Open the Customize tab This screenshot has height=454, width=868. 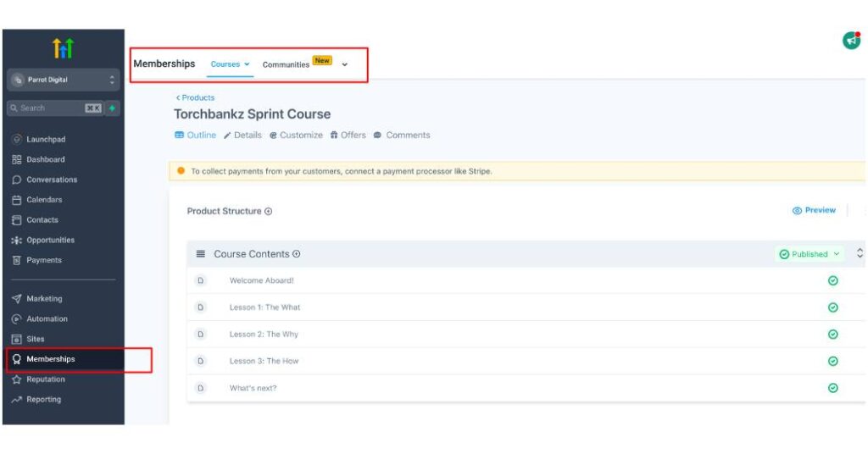296,135
